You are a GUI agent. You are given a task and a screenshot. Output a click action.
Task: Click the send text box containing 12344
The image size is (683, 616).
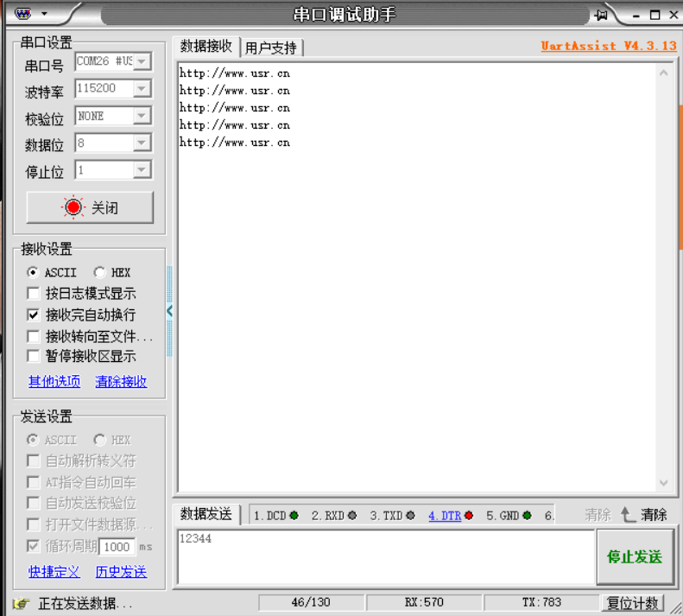pyautogui.click(x=386, y=556)
